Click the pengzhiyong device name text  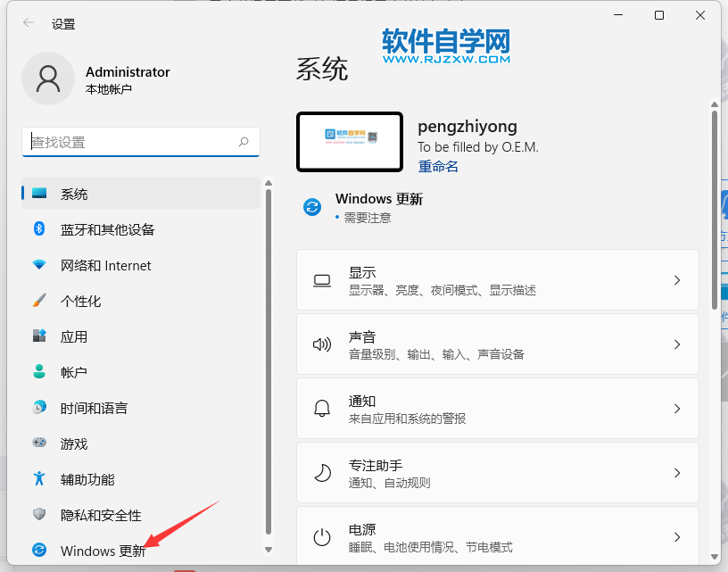pos(467,127)
